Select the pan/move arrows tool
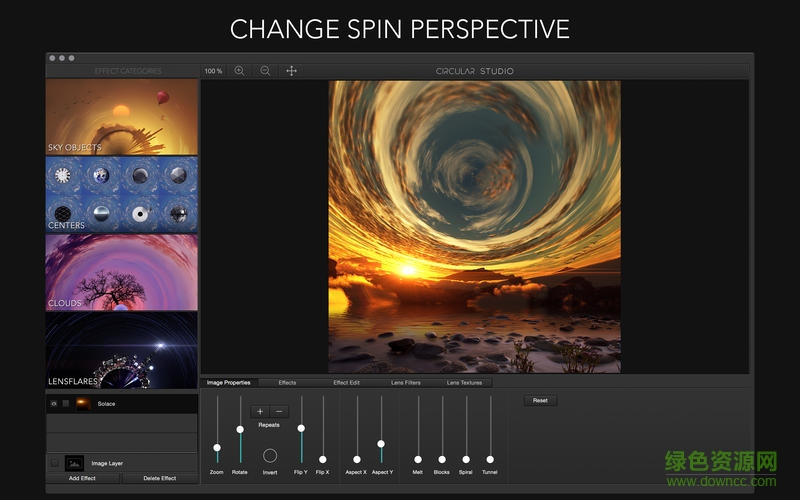 pyautogui.click(x=291, y=71)
